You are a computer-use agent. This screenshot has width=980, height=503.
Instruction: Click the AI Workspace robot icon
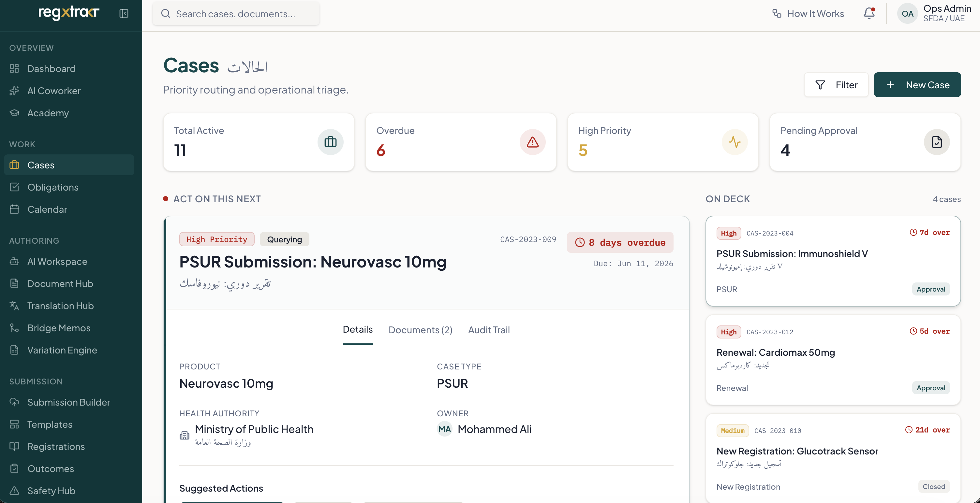pyautogui.click(x=14, y=261)
